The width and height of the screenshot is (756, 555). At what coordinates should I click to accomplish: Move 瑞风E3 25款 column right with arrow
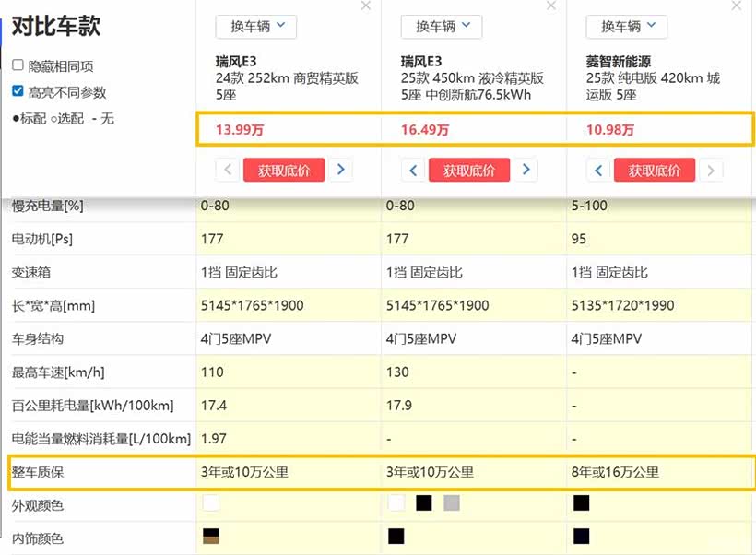pyautogui.click(x=526, y=170)
